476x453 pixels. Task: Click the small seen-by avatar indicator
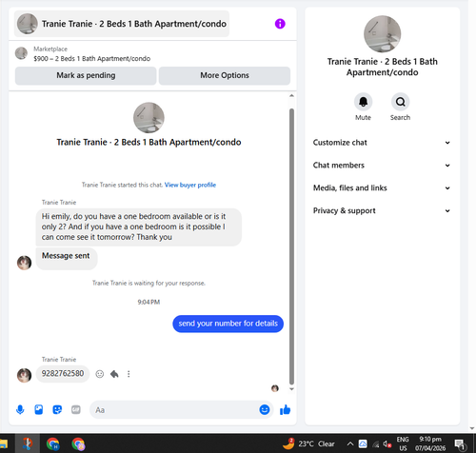coord(275,388)
